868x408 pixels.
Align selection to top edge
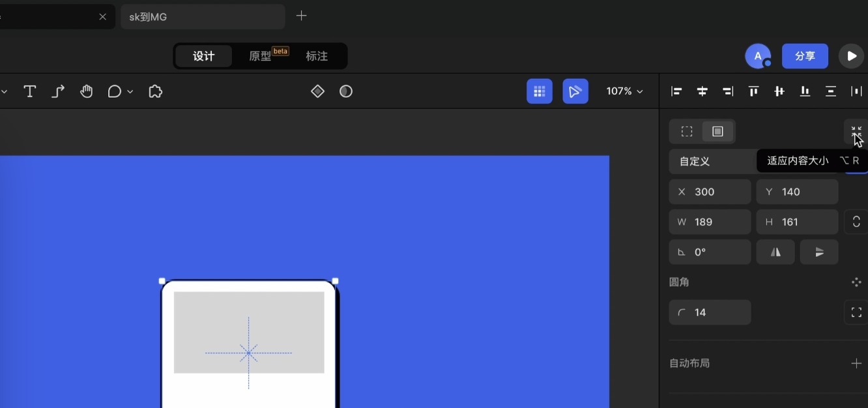click(x=753, y=91)
